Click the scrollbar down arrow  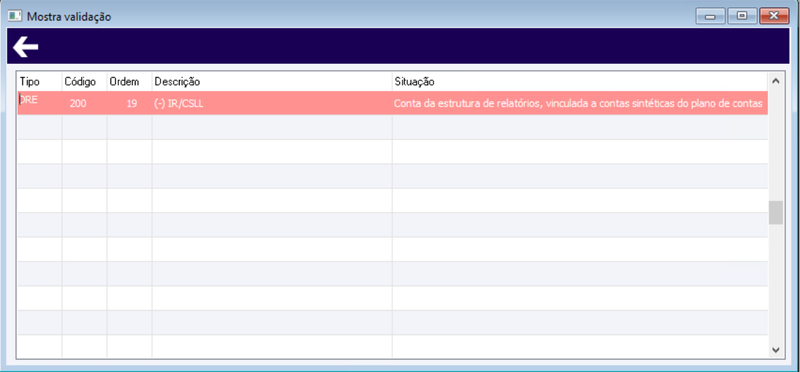[775, 350]
